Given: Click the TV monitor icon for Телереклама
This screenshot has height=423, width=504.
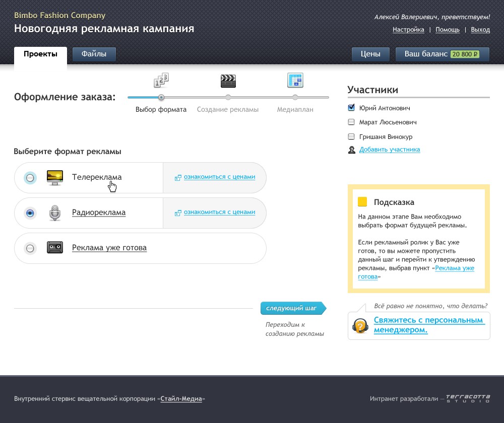Looking at the screenshot, I should point(54,177).
